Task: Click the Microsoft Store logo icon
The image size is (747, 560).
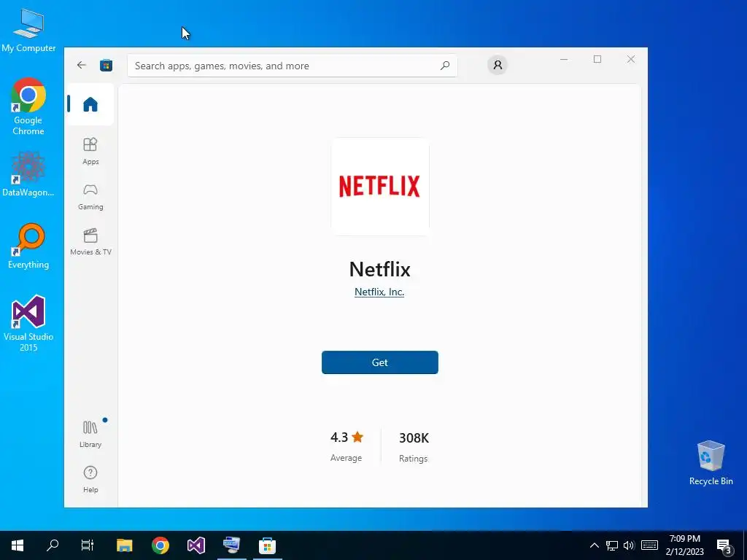Action: pyautogui.click(x=106, y=65)
